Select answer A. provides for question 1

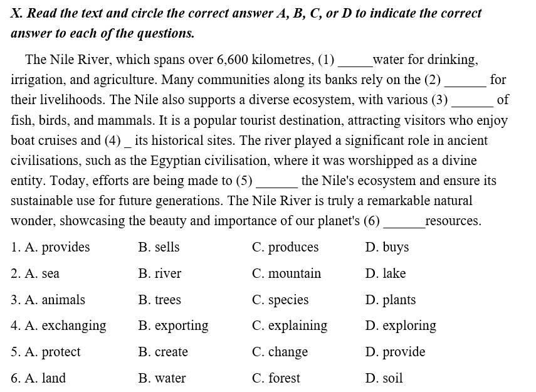click(x=58, y=247)
